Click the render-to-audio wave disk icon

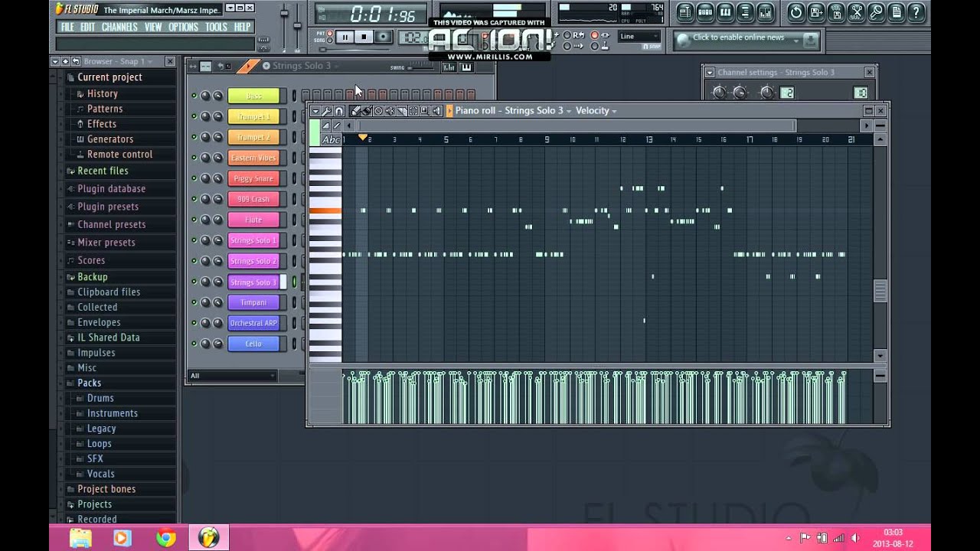coord(837,12)
